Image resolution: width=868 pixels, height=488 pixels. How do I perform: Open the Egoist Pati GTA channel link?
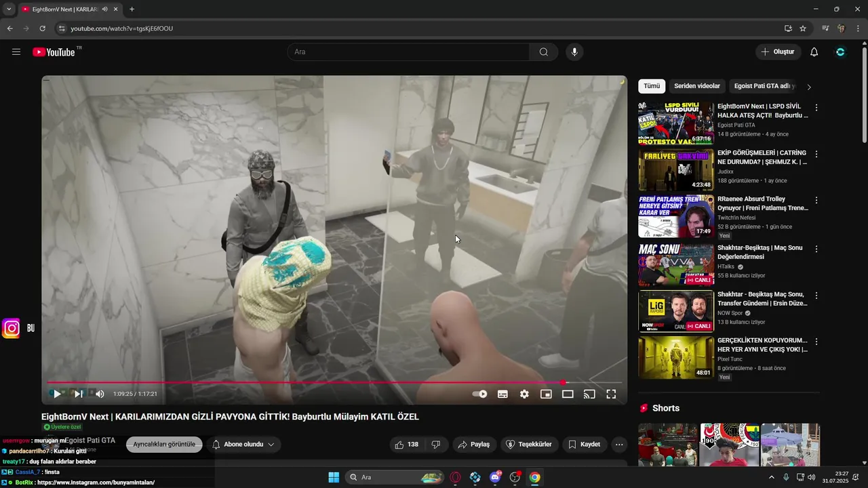point(90,441)
